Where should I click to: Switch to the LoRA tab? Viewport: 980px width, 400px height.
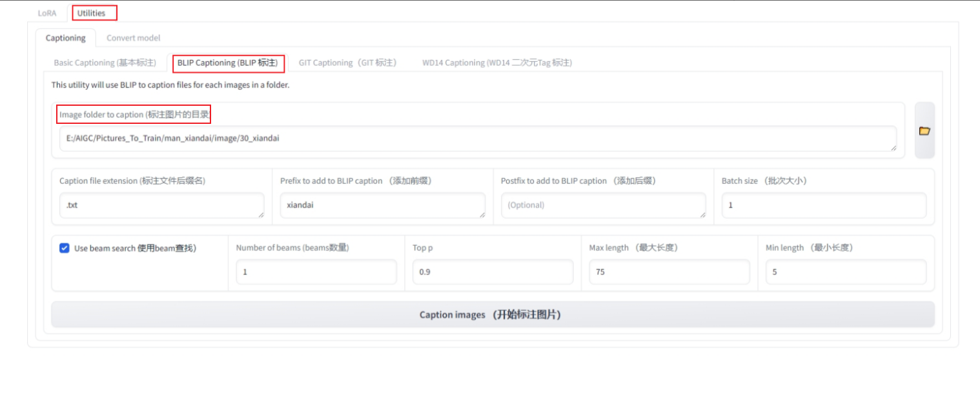tap(47, 13)
